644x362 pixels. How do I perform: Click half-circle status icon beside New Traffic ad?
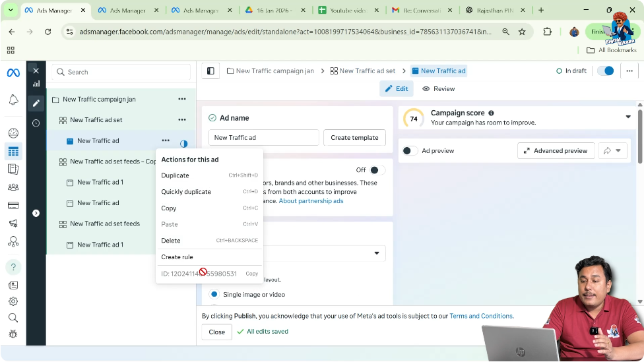[183, 144]
